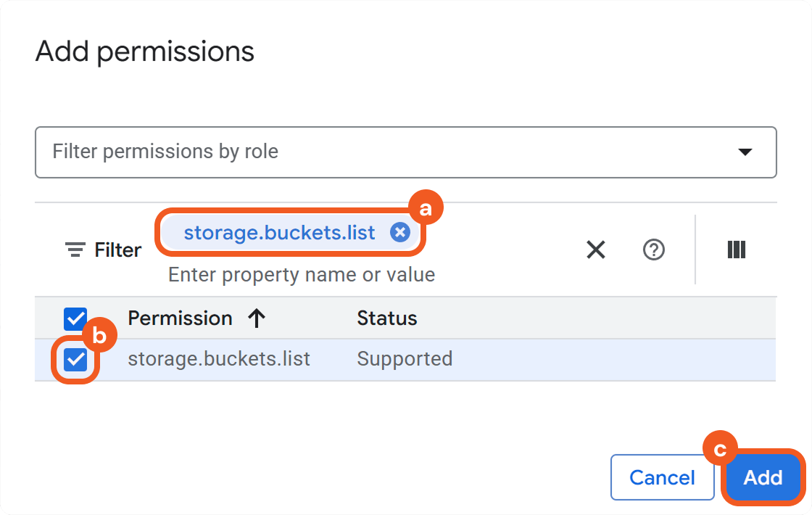Sort by the Permission column header

click(x=180, y=318)
